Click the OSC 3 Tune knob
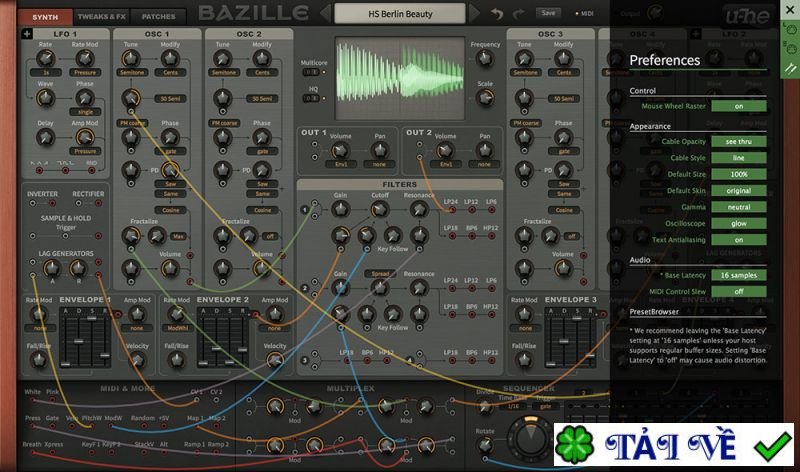Screen dimensions: 800x472 click(524, 58)
